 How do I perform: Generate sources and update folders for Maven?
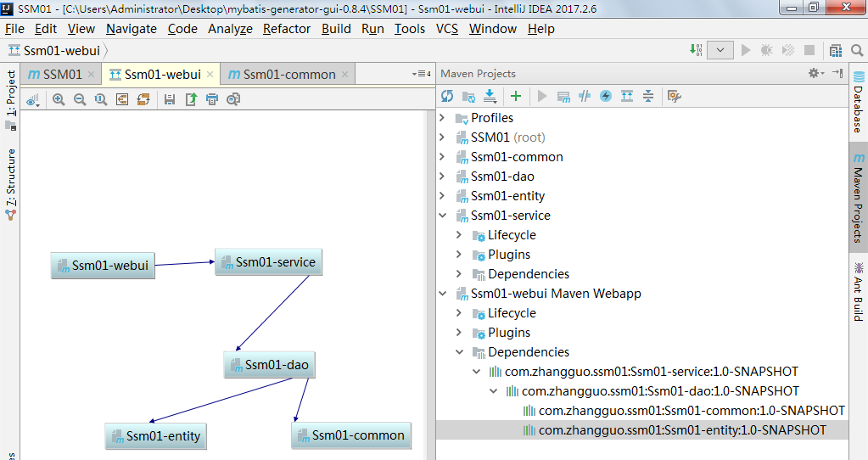(x=468, y=96)
